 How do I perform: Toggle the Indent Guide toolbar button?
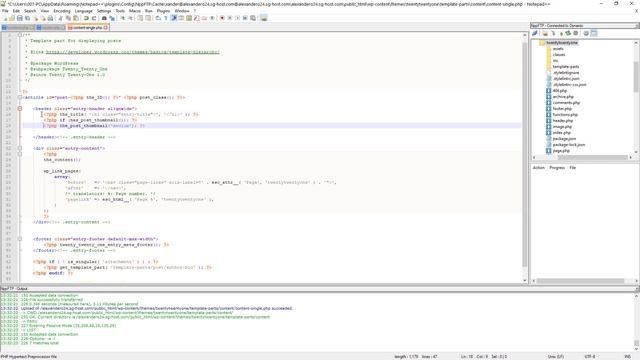(x=173, y=18)
